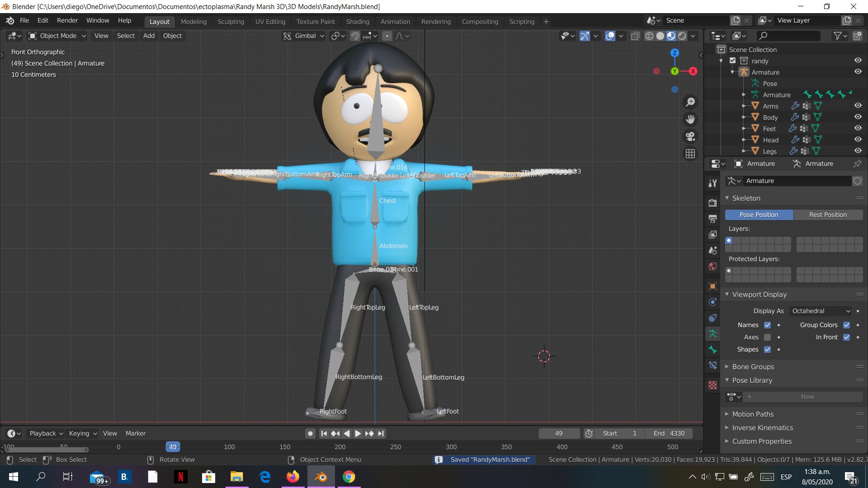This screenshot has height=488, width=868.
Task: Open the Playback dropdown in timeline
Action: 46,433
